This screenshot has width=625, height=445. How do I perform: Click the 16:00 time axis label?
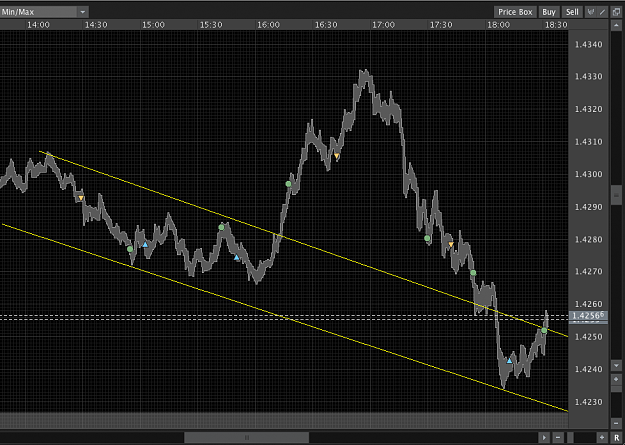pyautogui.click(x=268, y=25)
